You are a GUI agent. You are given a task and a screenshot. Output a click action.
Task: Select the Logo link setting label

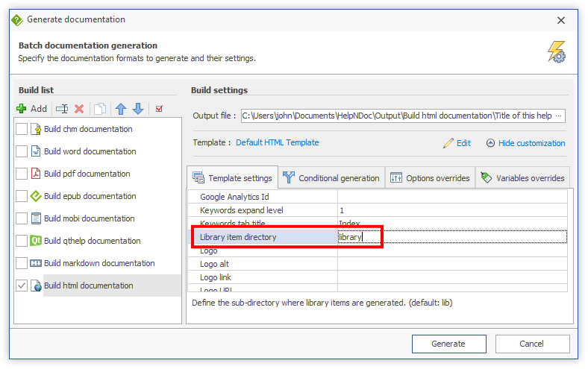tap(215, 277)
